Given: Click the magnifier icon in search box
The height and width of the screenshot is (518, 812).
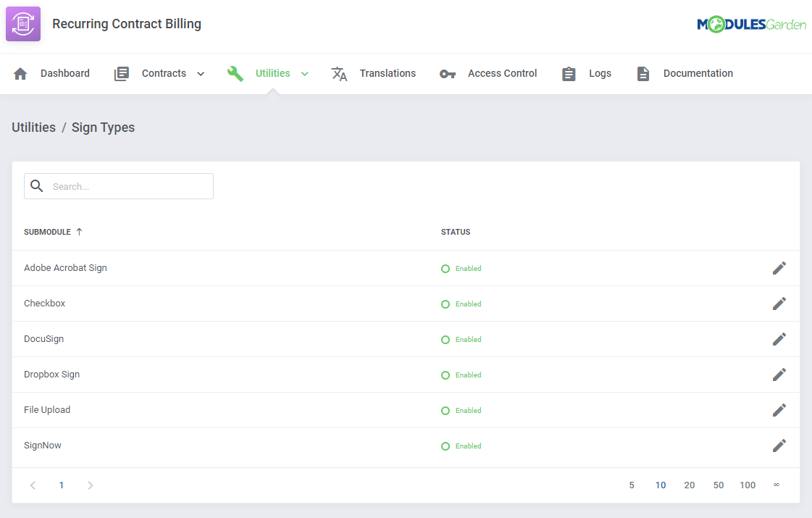Looking at the screenshot, I should pos(37,185).
